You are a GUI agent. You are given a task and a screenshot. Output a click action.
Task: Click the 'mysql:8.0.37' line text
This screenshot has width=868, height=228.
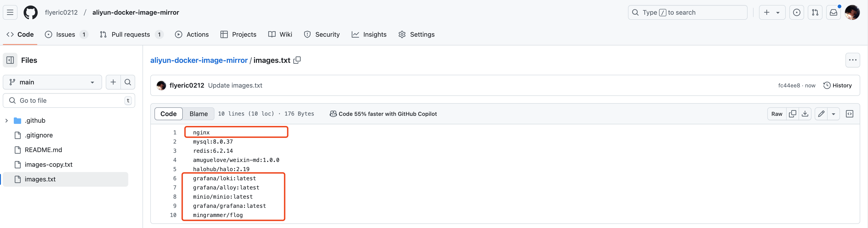click(x=213, y=142)
